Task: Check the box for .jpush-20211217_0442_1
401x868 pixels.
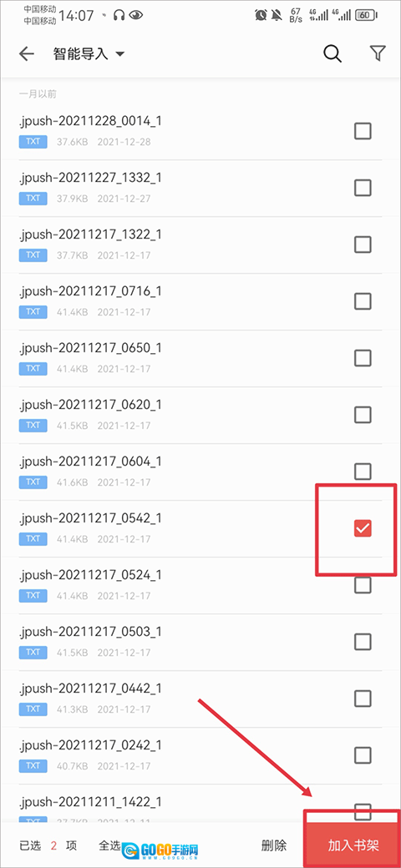Action: [363, 699]
